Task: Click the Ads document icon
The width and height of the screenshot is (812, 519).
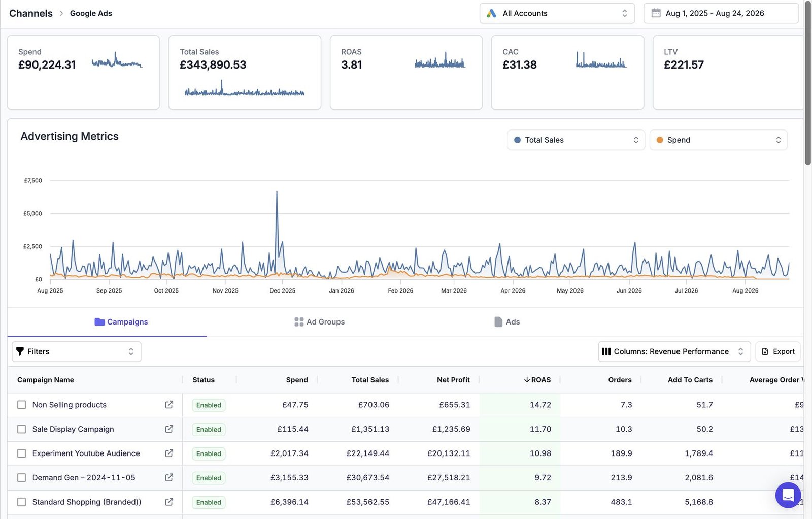Action: click(x=498, y=322)
